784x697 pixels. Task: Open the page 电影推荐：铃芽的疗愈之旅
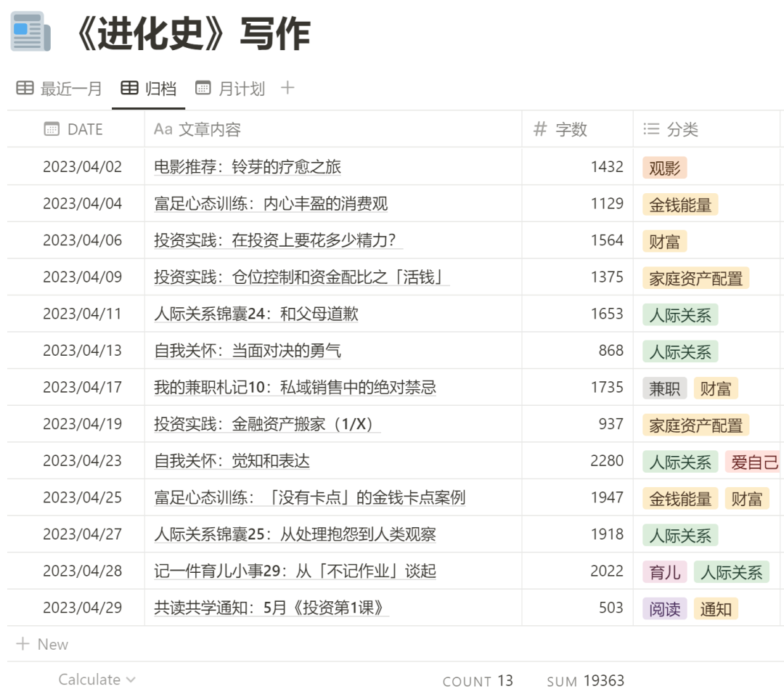click(x=248, y=166)
